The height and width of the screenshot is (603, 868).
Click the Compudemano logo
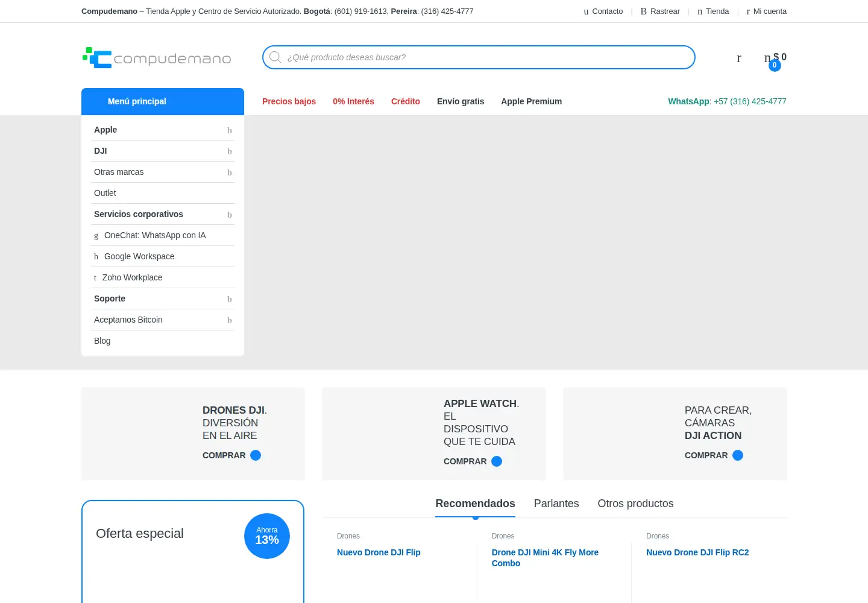[x=157, y=58]
